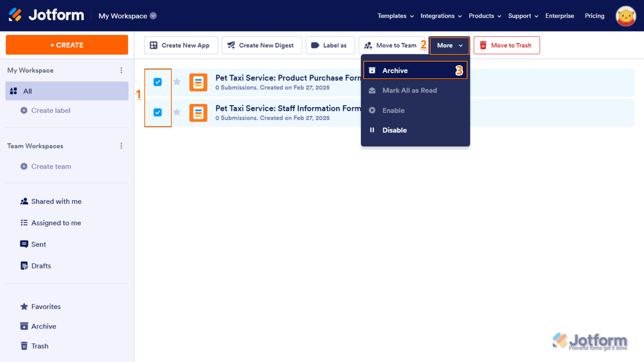
Task: Open the Support dropdown menu
Action: (523, 16)
